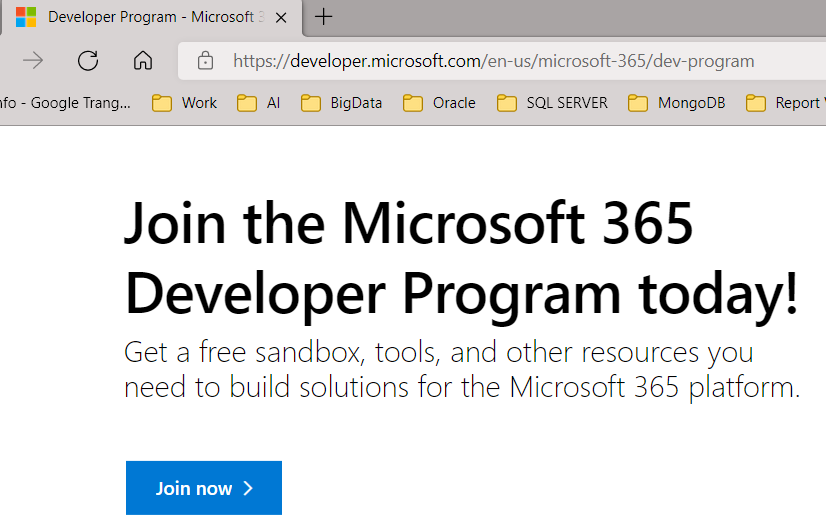The width and height of the screenshot is (826, 524).
Task: Open a new browser tab
Action: pyautogui.click(x=323, y=17)
